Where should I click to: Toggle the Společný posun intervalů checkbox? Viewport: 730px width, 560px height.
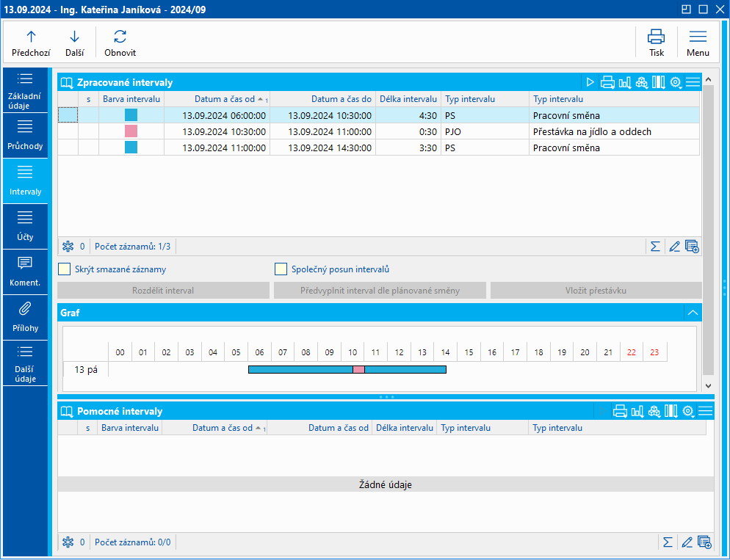pos(281,269)
